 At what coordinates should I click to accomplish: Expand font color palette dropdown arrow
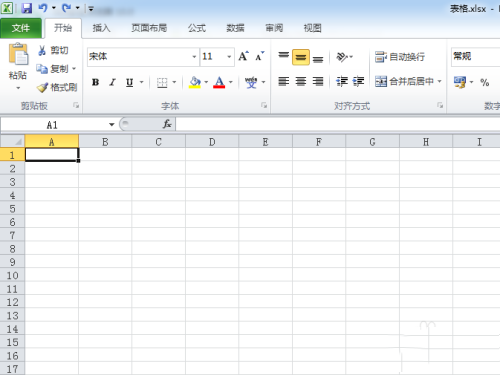(x=230, y=82)
